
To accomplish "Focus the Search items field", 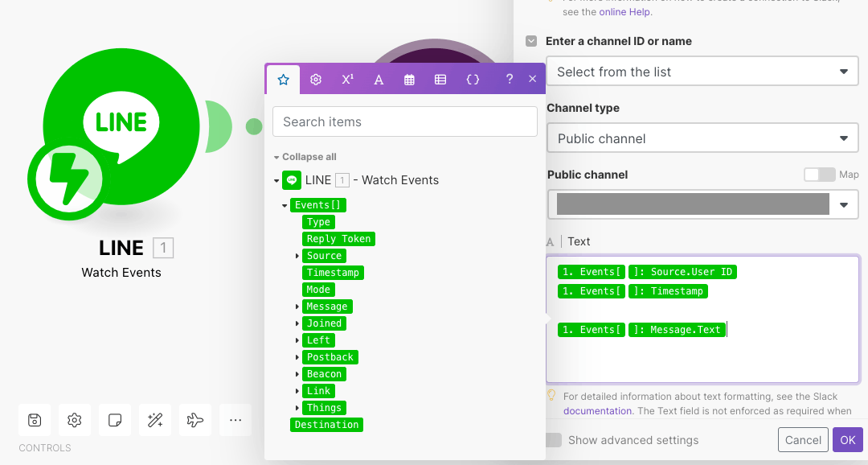I will pyautogui.click(x=404, y=121).
